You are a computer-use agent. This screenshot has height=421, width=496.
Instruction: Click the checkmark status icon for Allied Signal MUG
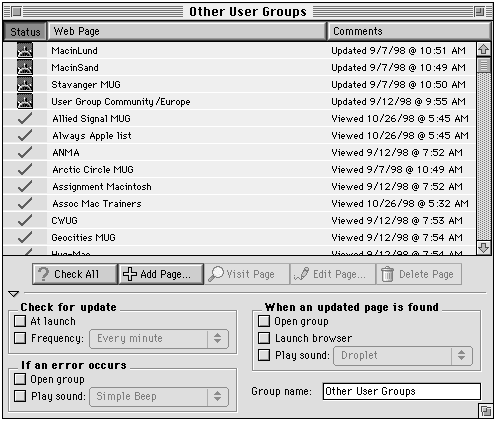pyautogui.click(x=25, y=118)
